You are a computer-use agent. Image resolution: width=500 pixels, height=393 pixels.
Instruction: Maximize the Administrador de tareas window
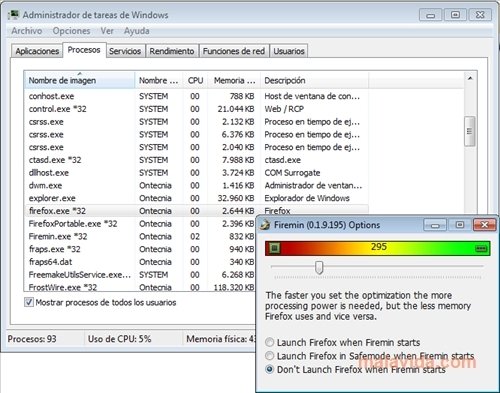455,15
